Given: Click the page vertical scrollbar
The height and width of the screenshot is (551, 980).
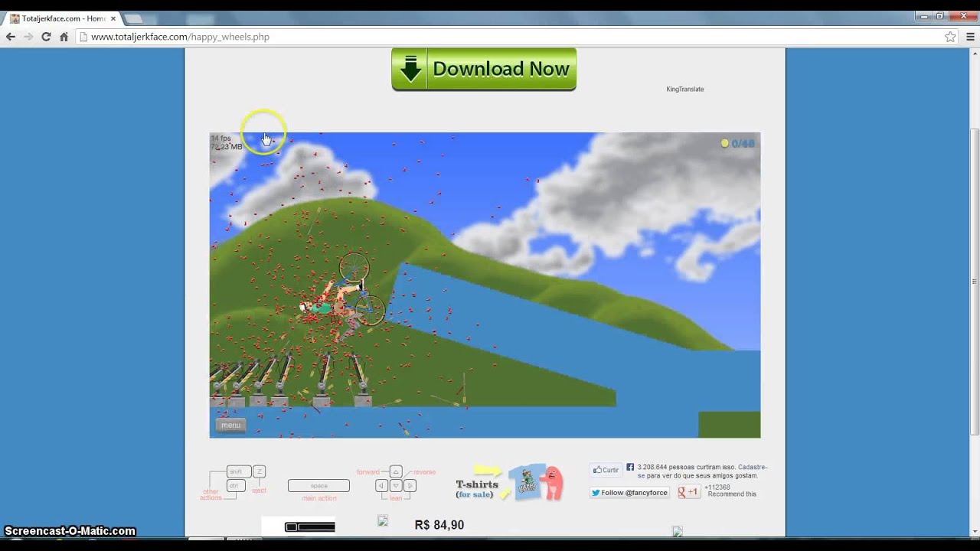Looking at the screenshot, I should point(975,282).
